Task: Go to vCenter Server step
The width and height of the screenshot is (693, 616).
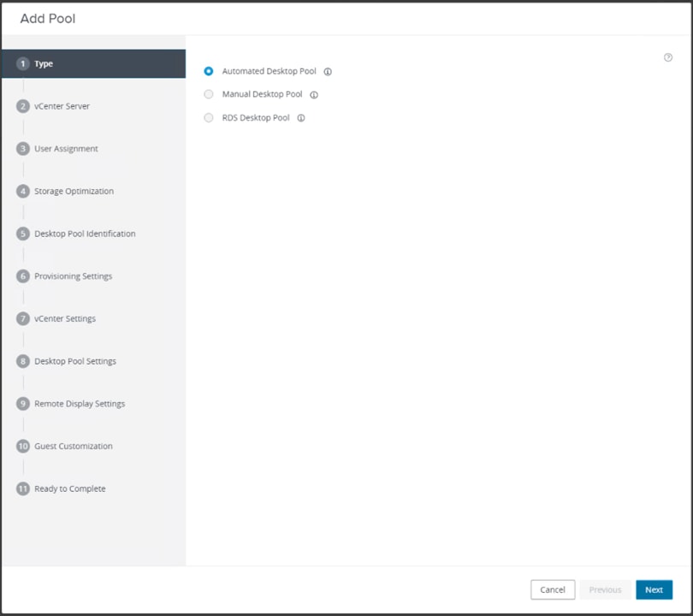Action: click(x=62, y=106)
